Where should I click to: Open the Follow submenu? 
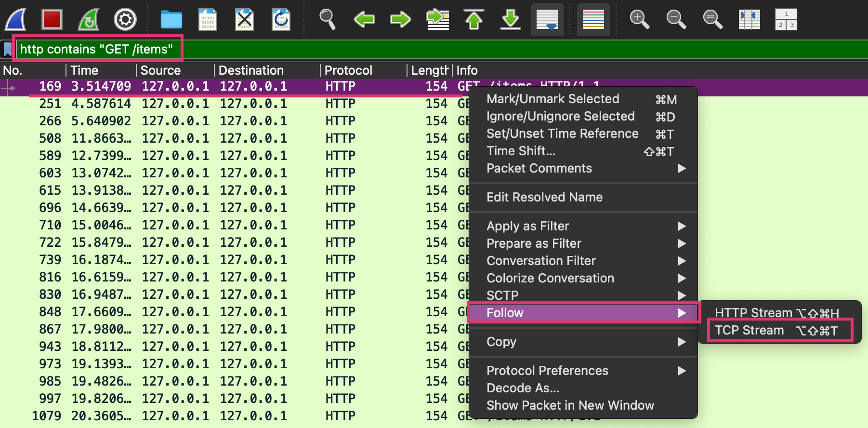[x=583, y=313]
